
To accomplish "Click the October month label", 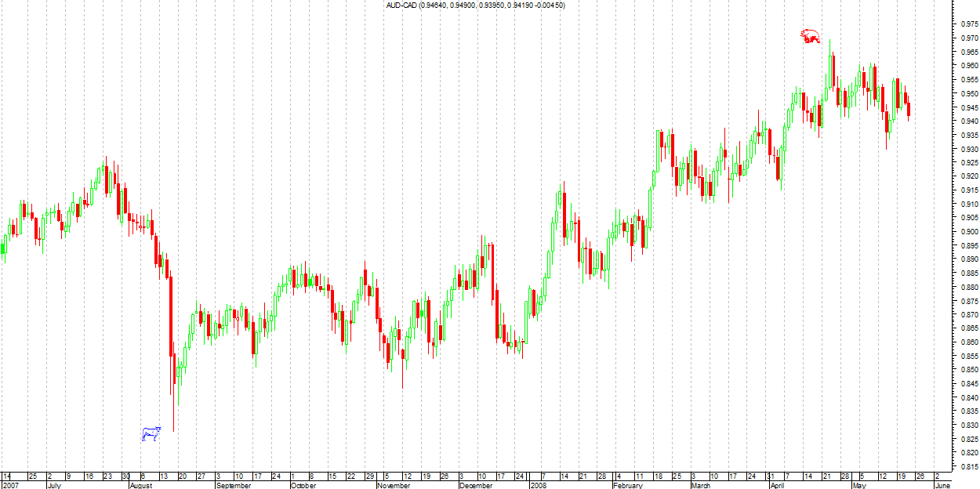I will [x=303, y=485].
